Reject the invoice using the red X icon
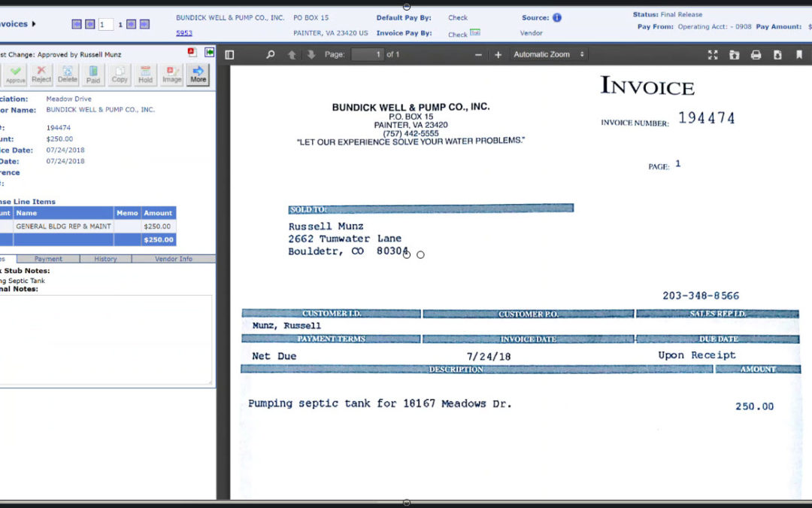 coord(41,75)
